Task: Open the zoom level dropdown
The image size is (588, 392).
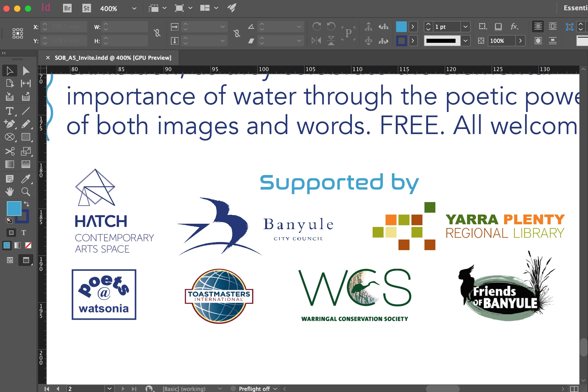Action: (x=134, y=8)
